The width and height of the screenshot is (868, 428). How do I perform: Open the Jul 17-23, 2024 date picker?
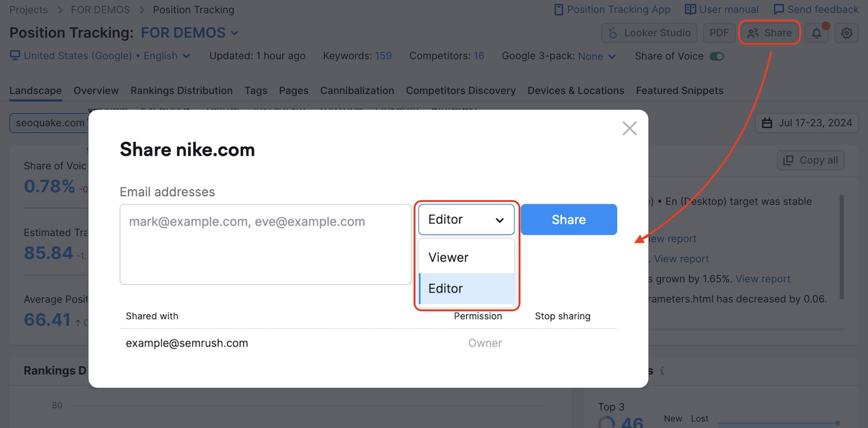pyautogui.click(x=807, y=123)
